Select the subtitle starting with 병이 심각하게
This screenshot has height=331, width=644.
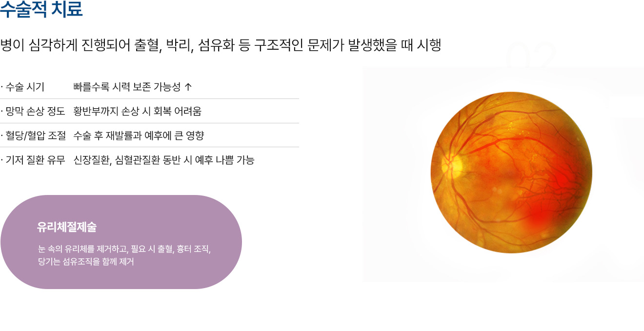coord(221,45)
